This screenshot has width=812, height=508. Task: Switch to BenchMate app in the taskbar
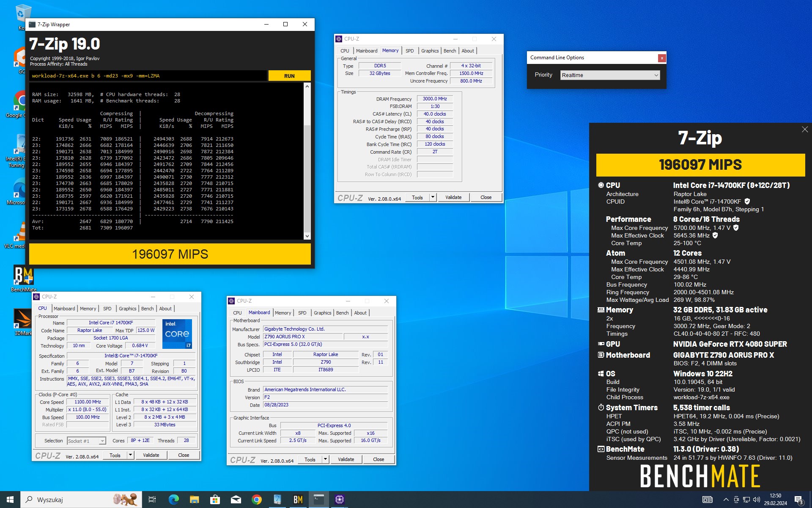coord(298,500)
